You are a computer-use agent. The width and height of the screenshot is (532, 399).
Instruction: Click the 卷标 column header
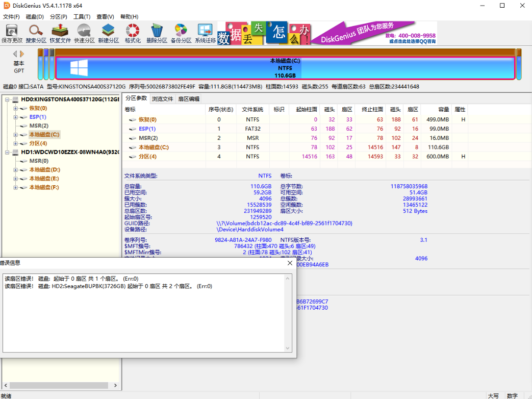[x=164, y=109]
